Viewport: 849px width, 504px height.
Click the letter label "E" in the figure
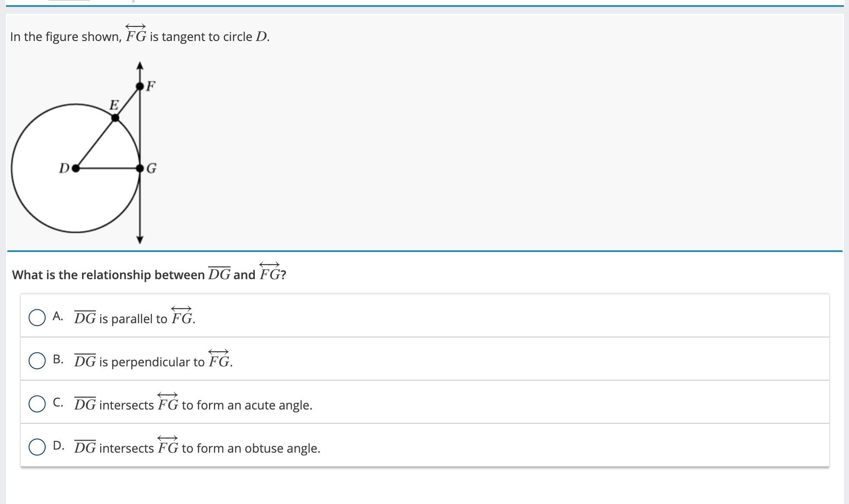click(114, 105)
